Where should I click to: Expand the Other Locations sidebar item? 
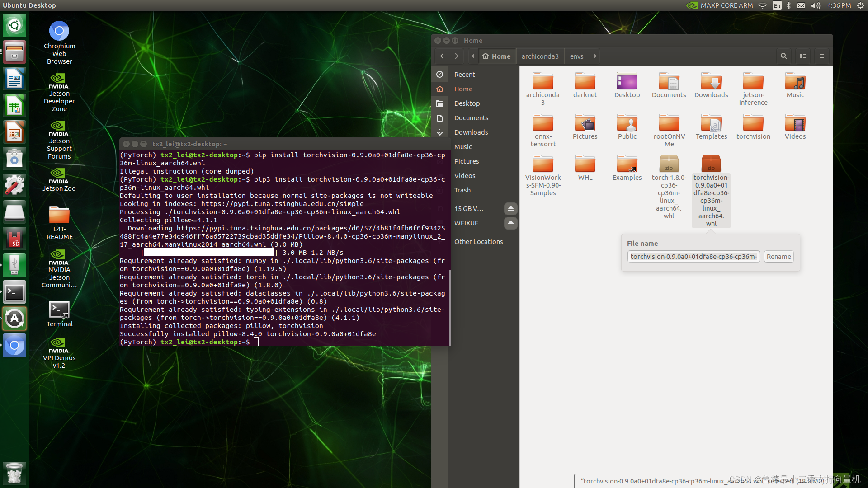[x=478, y=241]
